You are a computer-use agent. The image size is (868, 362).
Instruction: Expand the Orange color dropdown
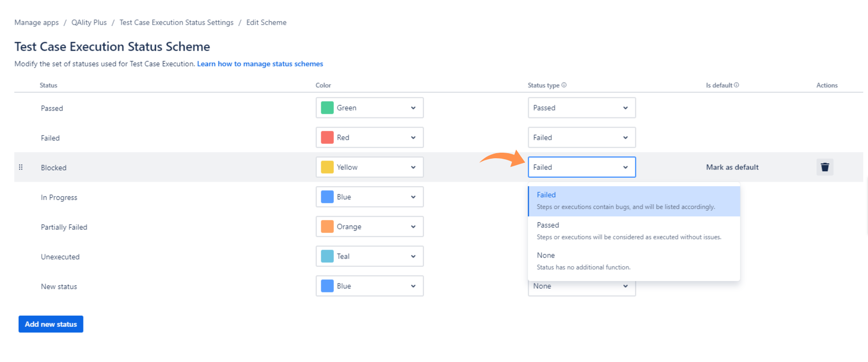coord(369,226)
